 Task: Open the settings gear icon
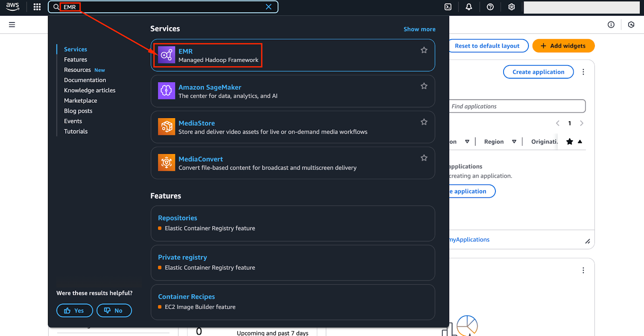click(512, 7)
